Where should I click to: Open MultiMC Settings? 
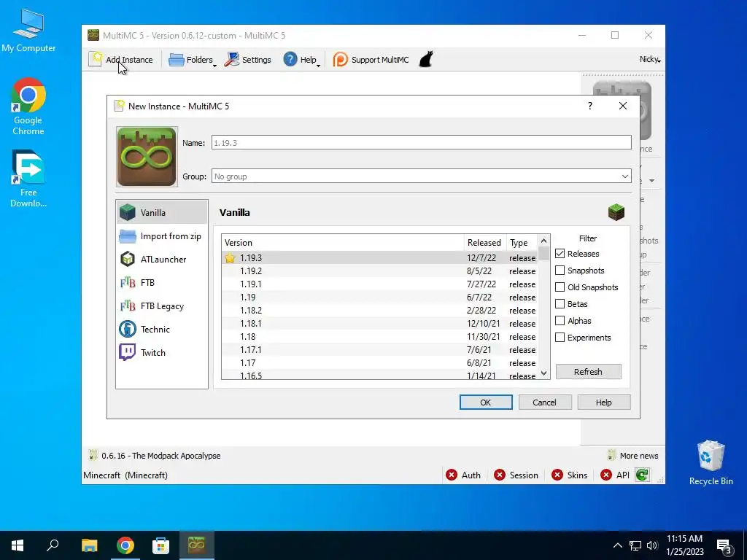[x=248, y=60]
